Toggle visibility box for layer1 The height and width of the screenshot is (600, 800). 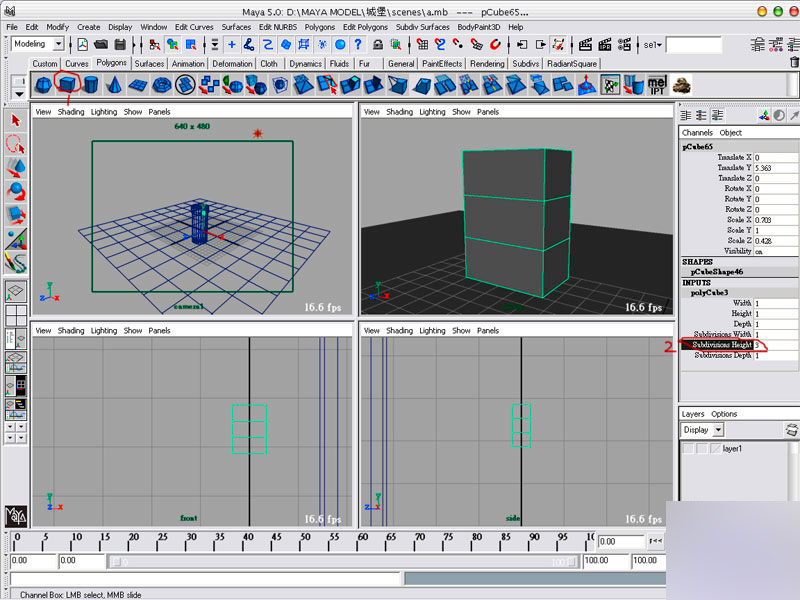pyautogui.click(x=688, y=449)
